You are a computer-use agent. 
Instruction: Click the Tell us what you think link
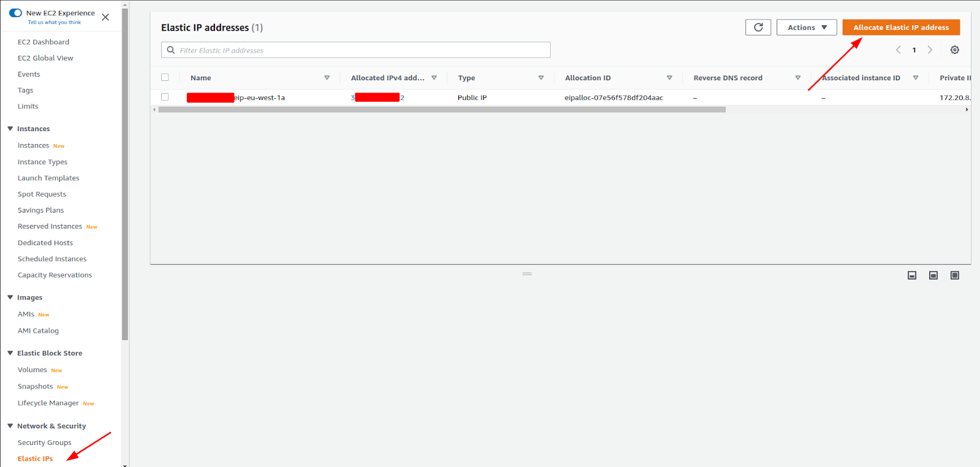54,23
